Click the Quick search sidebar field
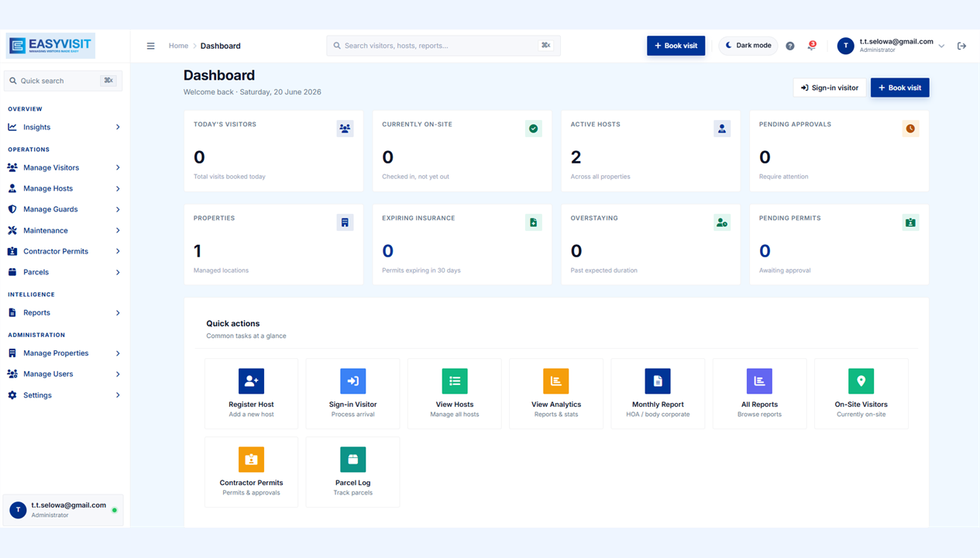Image resolution: width=980 pixels, height=558 pixels. coord(63,81)
